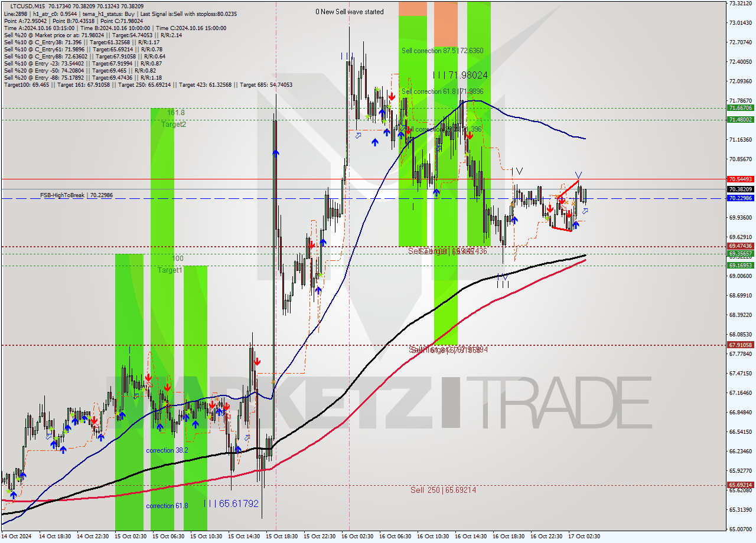Image resolution: width=756 pixels, height=543 pixels.
Task: Select the green 69.35657 price tag
Action: [741, 254]
